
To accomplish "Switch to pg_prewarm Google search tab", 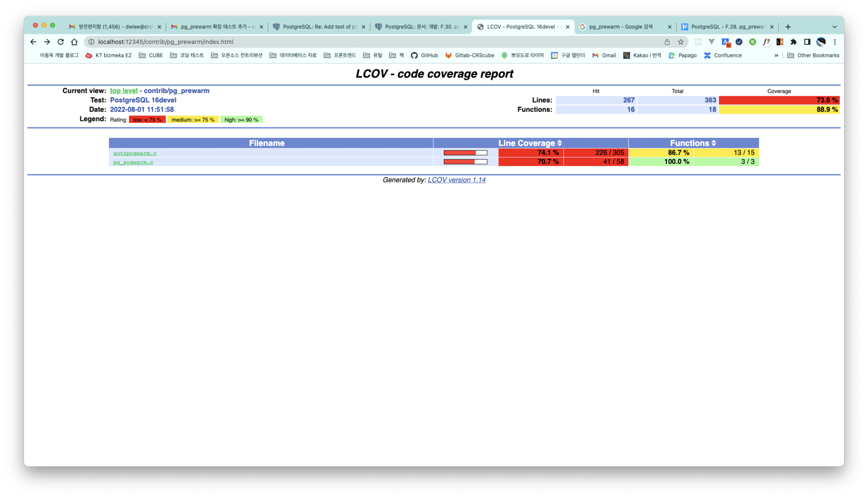I will [620, 27].
